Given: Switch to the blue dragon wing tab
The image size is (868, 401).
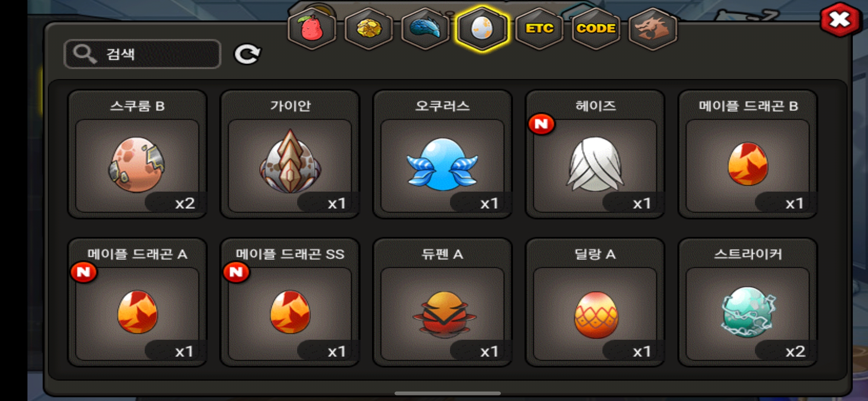Looking at the screenshot, I should click(425, 29).
